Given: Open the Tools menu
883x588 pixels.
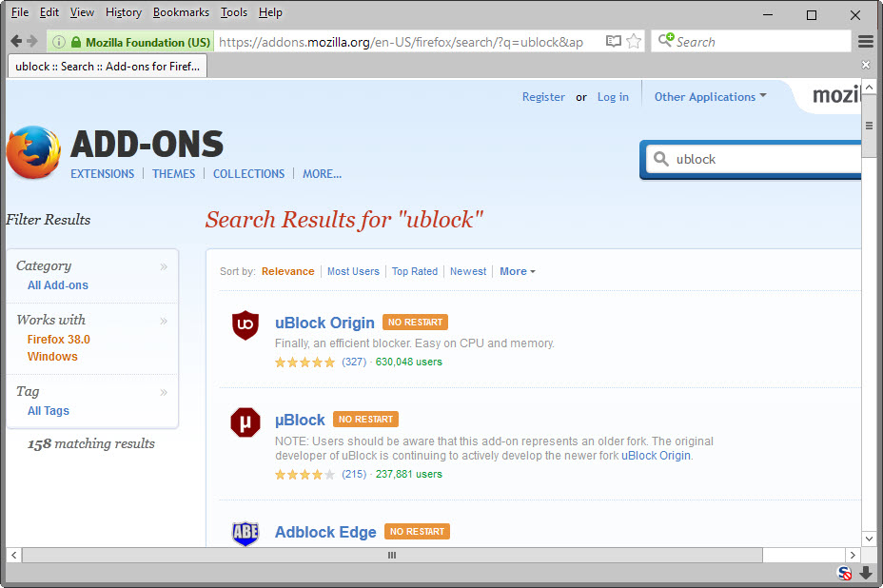Looking at the screenshot, I should pyautogui.click(x=234, y=12).
